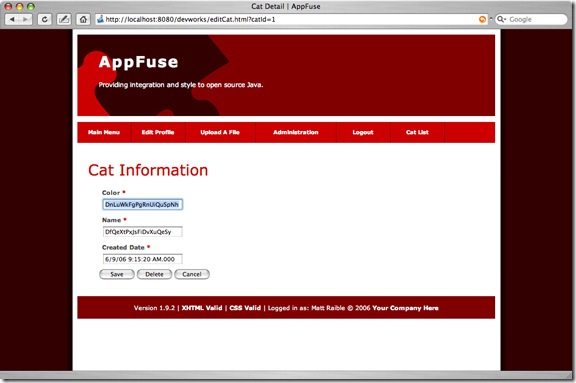Click the tagline about open source Java

(x=181, y=85)
